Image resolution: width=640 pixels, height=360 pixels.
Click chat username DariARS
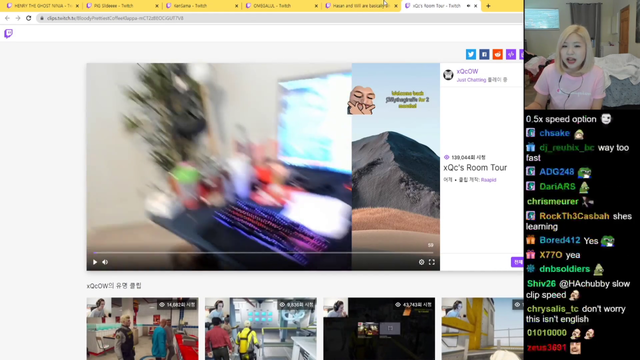[557, 187]
